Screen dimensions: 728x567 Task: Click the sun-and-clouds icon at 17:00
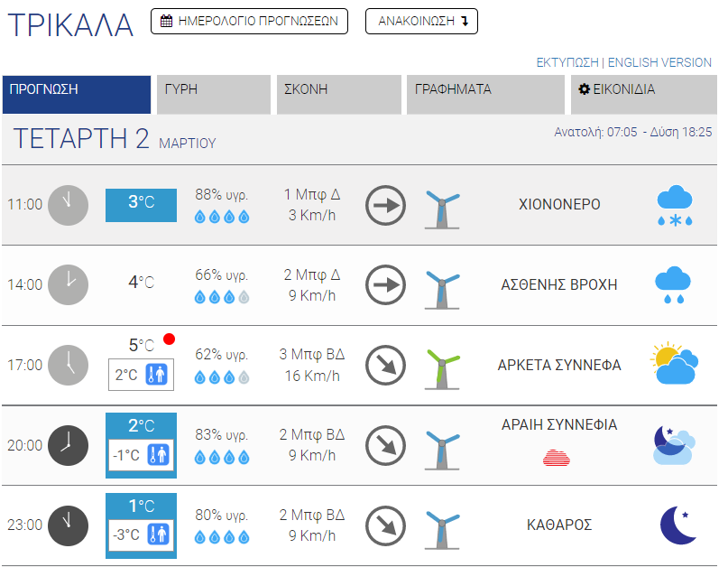click(674, 364)
